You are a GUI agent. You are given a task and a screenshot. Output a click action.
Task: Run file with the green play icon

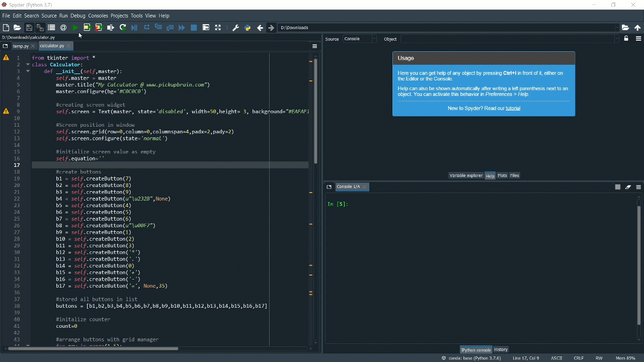pos(75,28)
